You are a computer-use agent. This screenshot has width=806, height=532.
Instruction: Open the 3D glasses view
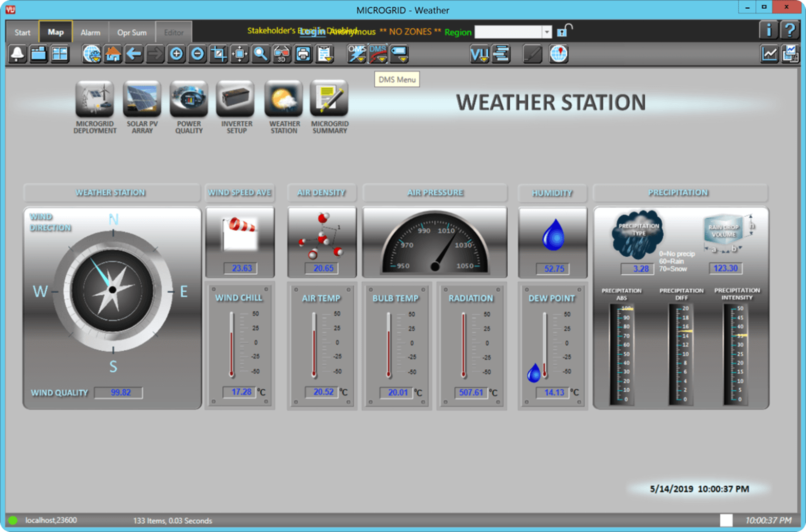pos(282,54)
